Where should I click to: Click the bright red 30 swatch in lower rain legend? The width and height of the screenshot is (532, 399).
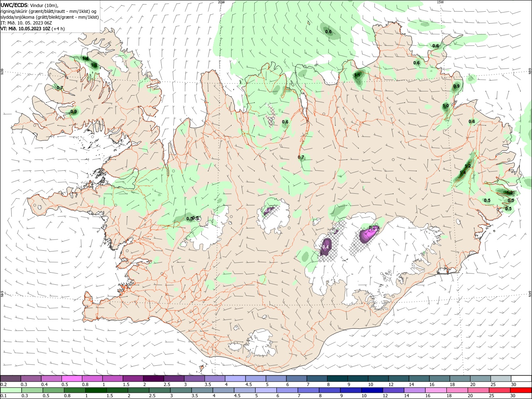pyautogui.click(x=521, y=390)
